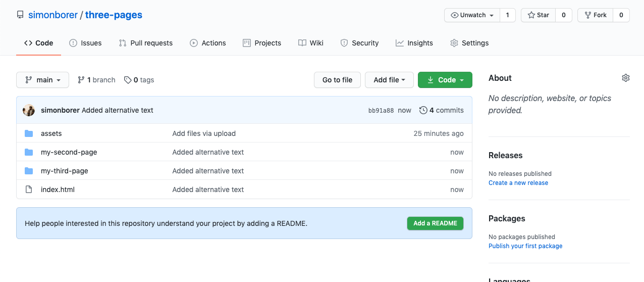The image size is (644, 282).
Task: Expand the Add file dropdown
Action: coord(389,80)
